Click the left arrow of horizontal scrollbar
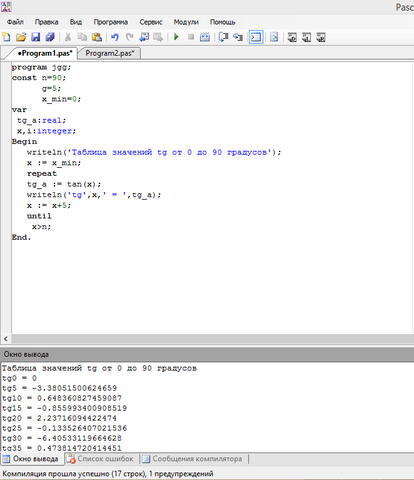414x480 pixels. [6, 339]
